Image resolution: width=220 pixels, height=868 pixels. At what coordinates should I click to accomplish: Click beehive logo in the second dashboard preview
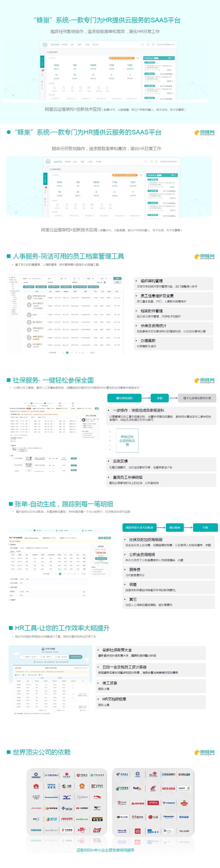click(x=48, y=161)
